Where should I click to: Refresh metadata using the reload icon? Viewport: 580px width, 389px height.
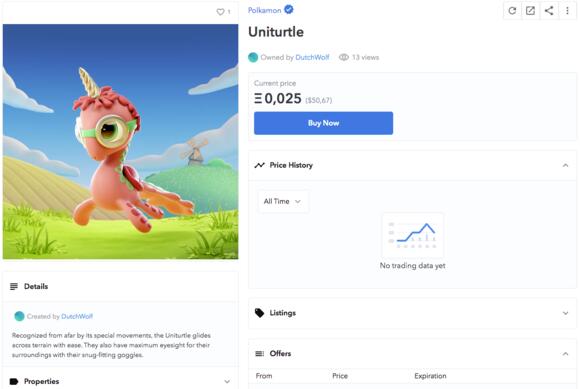click(512, 11)
